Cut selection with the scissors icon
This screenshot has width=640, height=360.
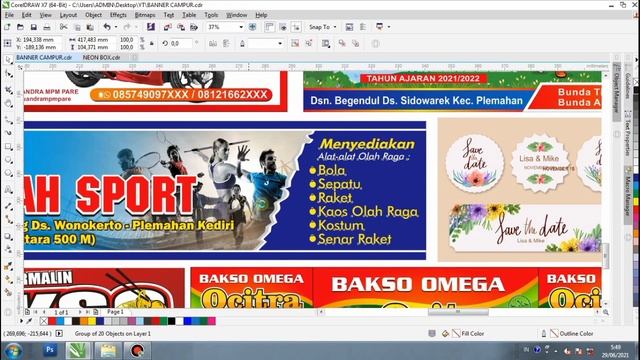(x=63, y=27)
